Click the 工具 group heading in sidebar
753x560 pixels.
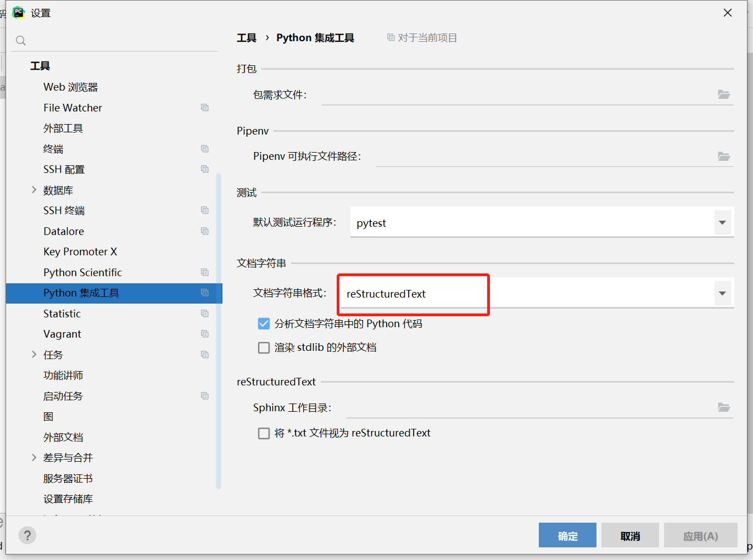point(40,66)
